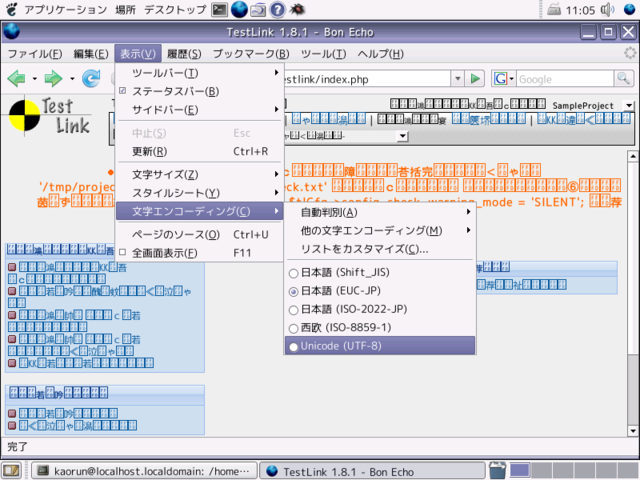The width and height of the screenshot is (640, 480).
Task: Expand スタイルシート(Y) submenu
Action: pyautogui.click(x=200, y=193)
